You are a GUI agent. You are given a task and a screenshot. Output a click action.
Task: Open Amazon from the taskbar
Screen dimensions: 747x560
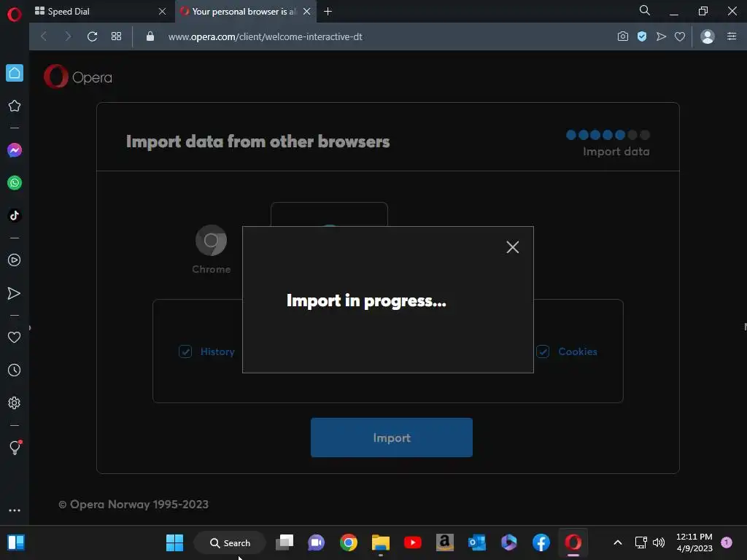pyautogui.click(x=444, y=542)
